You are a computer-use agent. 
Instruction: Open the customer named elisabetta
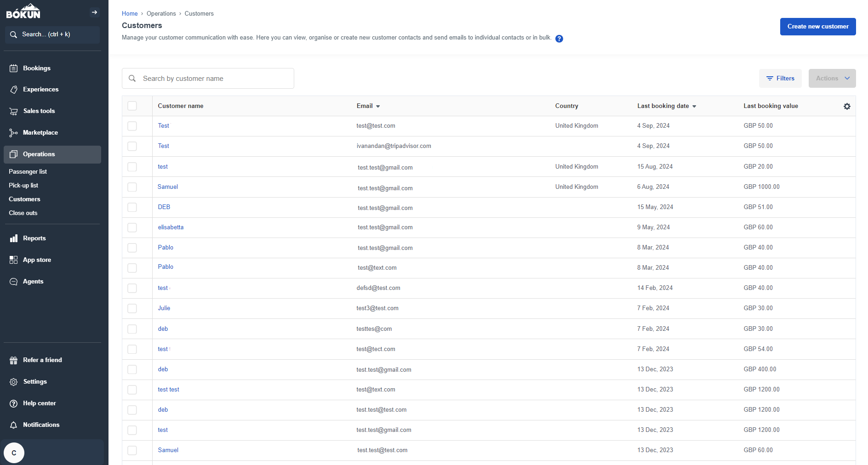(171, 227)
